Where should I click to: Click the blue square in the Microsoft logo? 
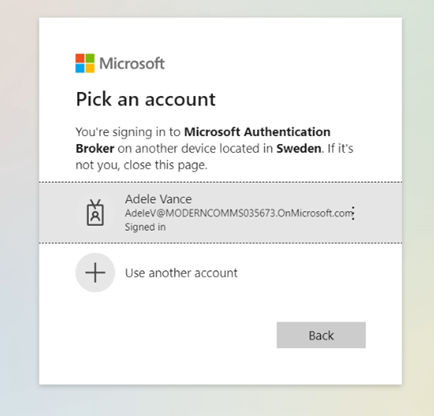(x=80, y=68)
